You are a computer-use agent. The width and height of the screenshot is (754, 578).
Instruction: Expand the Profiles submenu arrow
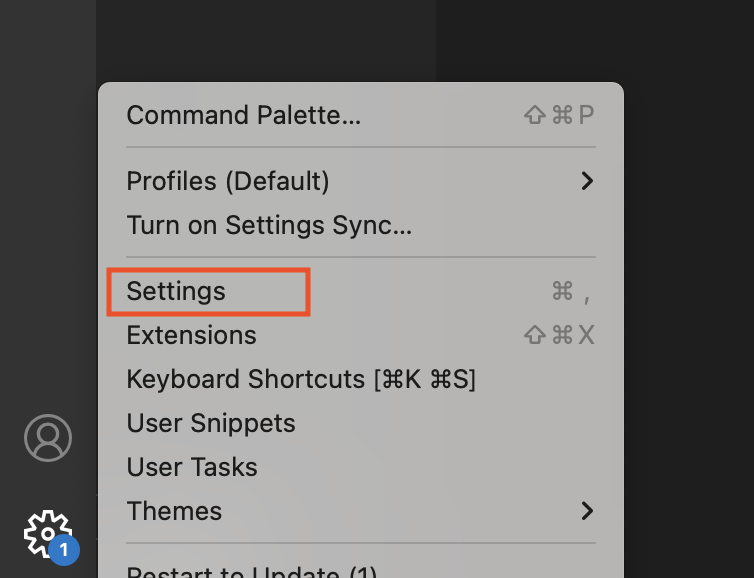(x=588, y=181)
